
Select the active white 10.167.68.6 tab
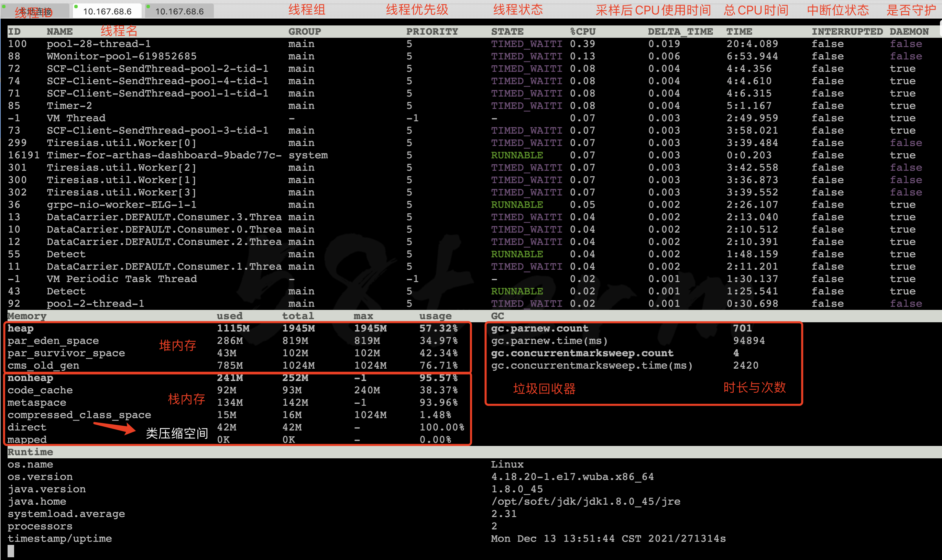coord(107,11)
